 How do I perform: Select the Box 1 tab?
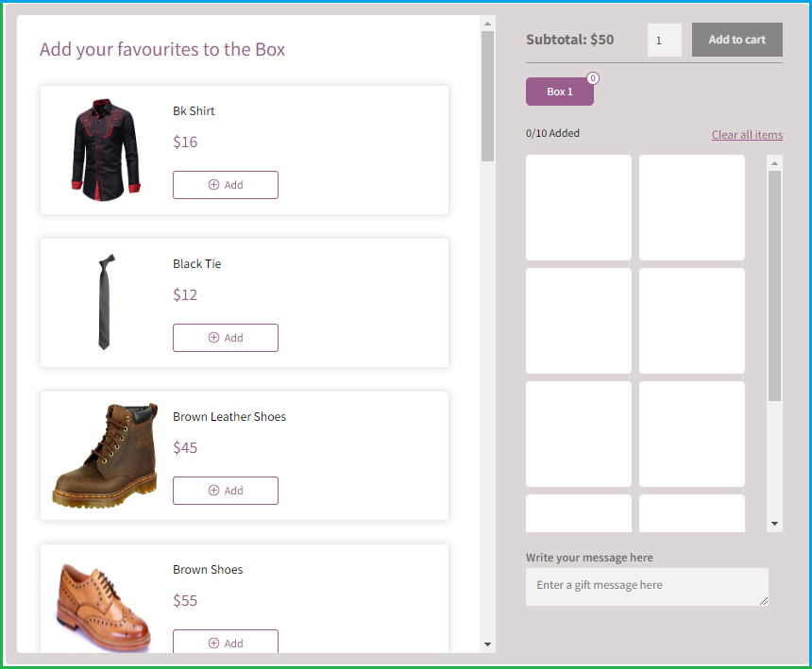pos(559,92)
